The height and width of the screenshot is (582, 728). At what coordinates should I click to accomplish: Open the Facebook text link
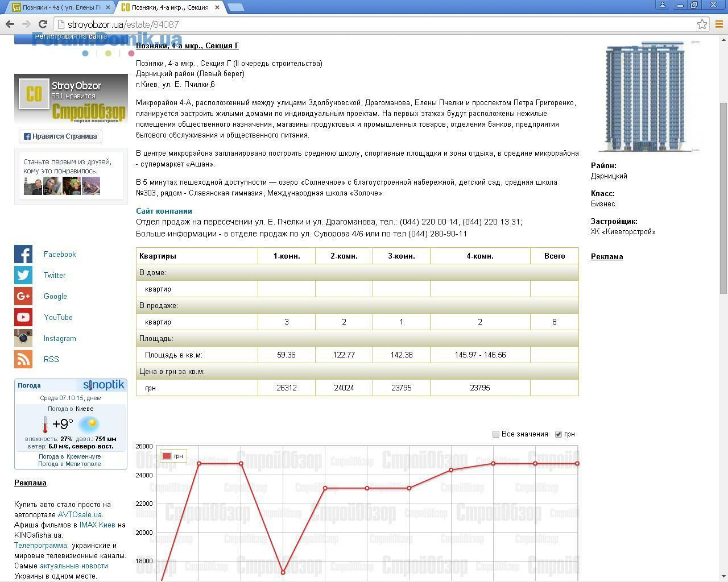pos(60,255)
